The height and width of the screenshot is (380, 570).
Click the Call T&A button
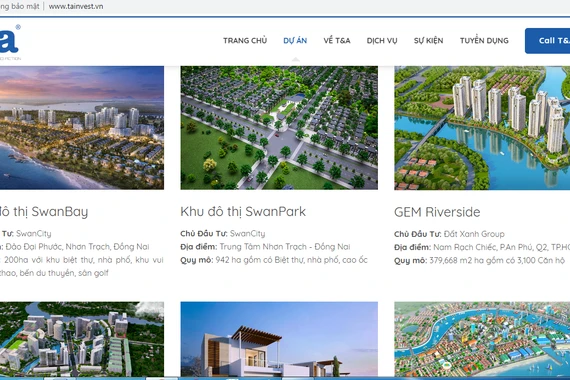click(x=547, y=41)
